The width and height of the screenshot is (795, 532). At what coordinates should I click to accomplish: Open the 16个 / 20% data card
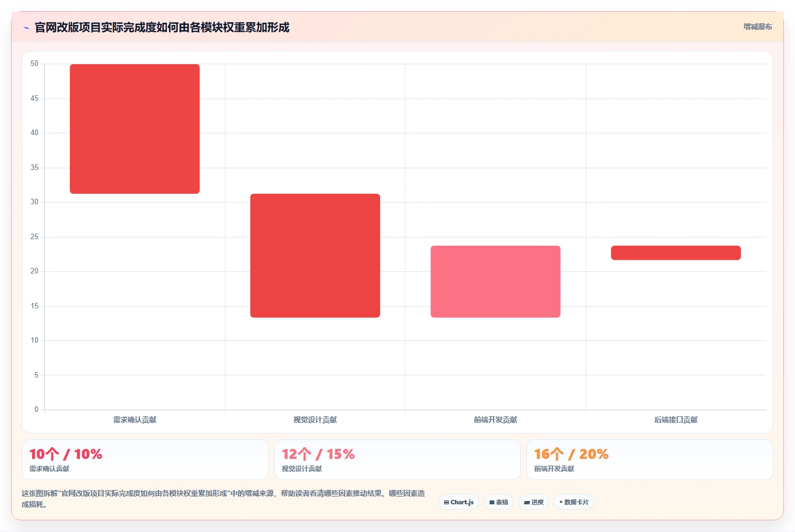(x=649, y=459)
